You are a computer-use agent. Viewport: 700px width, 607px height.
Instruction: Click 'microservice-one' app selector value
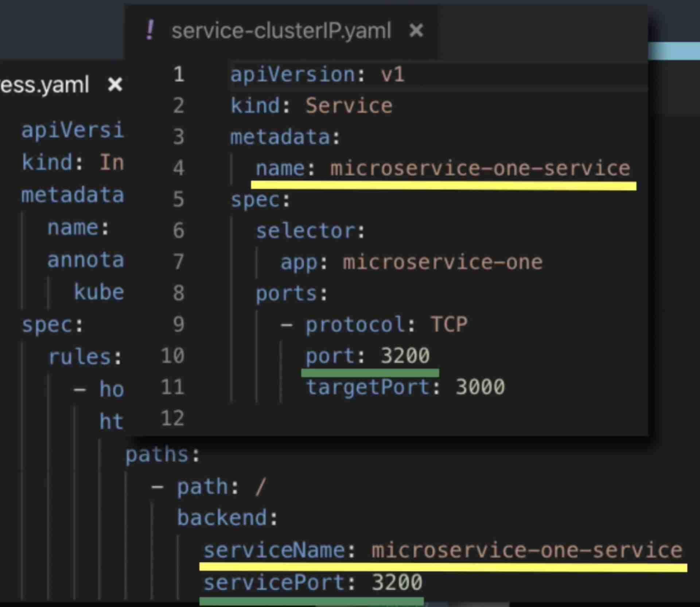(x=443, y=262)
